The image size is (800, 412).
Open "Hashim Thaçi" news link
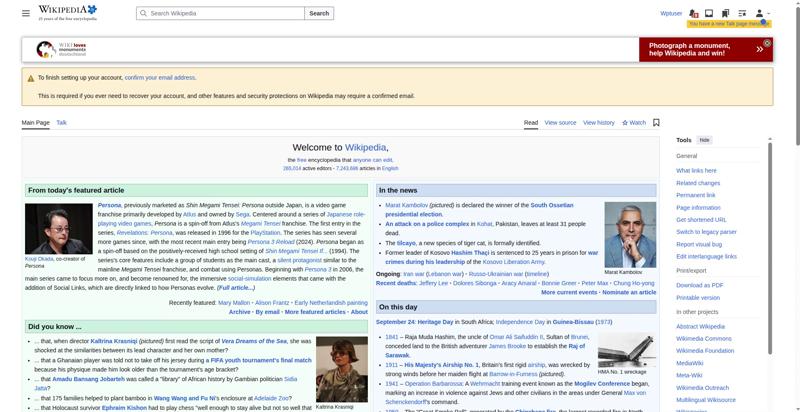click(x=470, y=252)
